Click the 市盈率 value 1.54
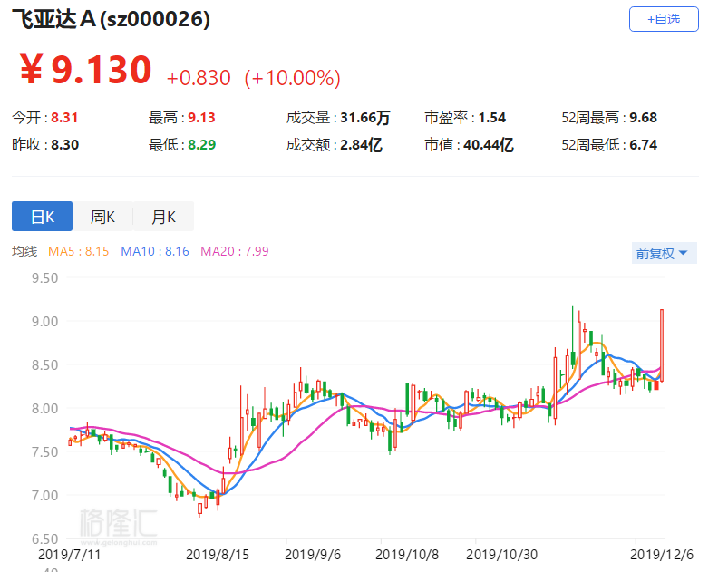This screenshot has height=572, width=728. coord(491,118)
